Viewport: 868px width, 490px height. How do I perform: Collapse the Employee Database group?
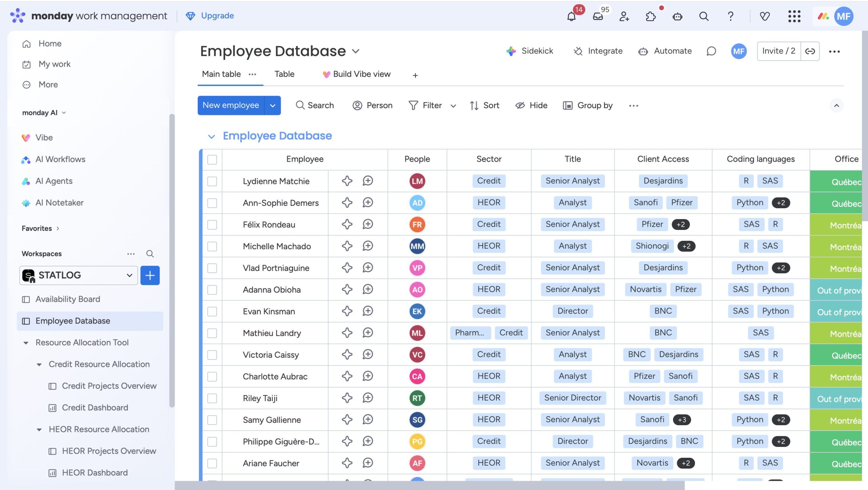click(211, 136)
